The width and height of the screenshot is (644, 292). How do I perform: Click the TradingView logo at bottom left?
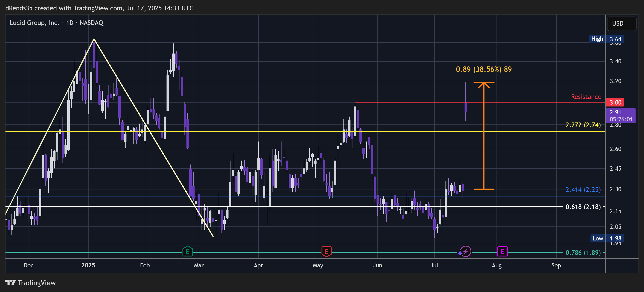(31, 283)
